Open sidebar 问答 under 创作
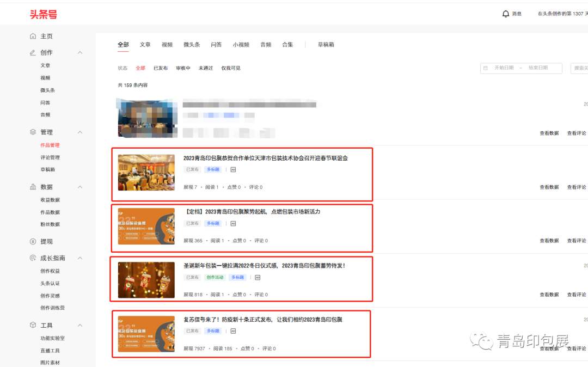Image resolution: width=588 pixels, height=367 pixels. [45, 102]
